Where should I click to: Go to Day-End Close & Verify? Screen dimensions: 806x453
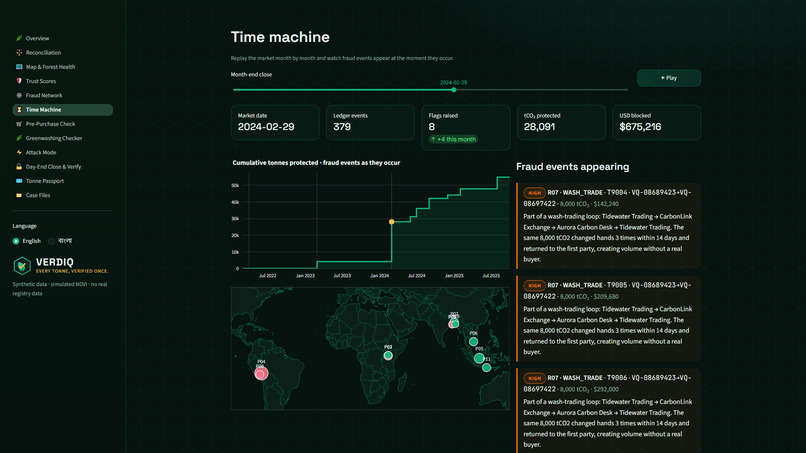(53, 167)
